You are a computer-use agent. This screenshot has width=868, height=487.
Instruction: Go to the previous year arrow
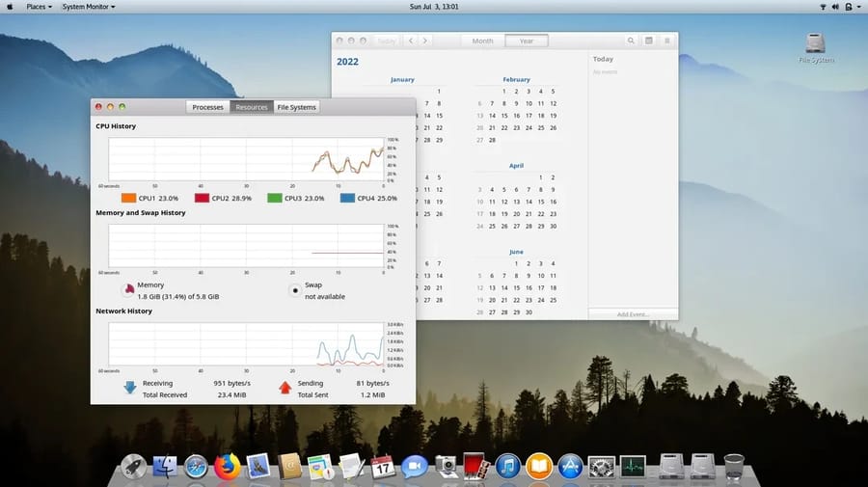click(x=411, y=41)
